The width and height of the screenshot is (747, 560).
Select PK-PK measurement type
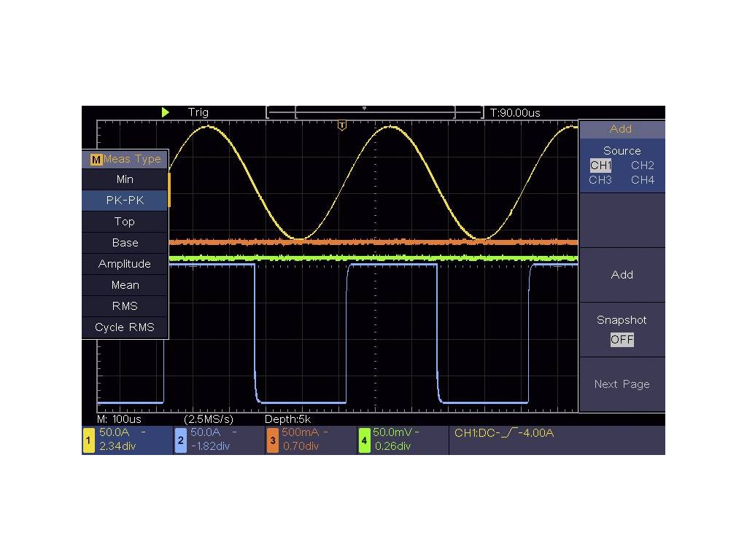pyautogui.click(x=125, y=201)
